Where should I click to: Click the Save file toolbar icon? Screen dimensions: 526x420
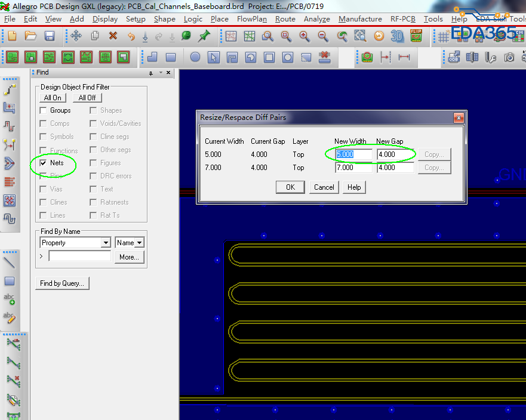click(x=50, y=36)
